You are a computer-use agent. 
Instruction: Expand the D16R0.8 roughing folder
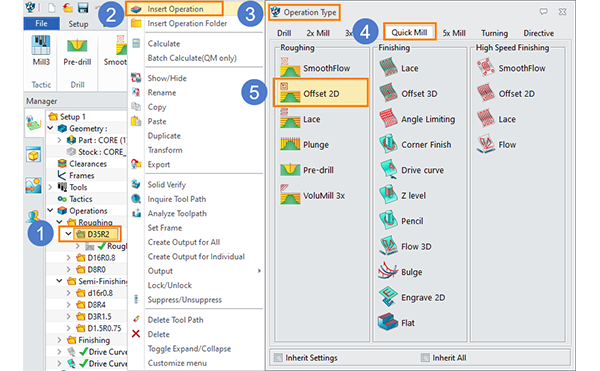[x=68, y=258]
